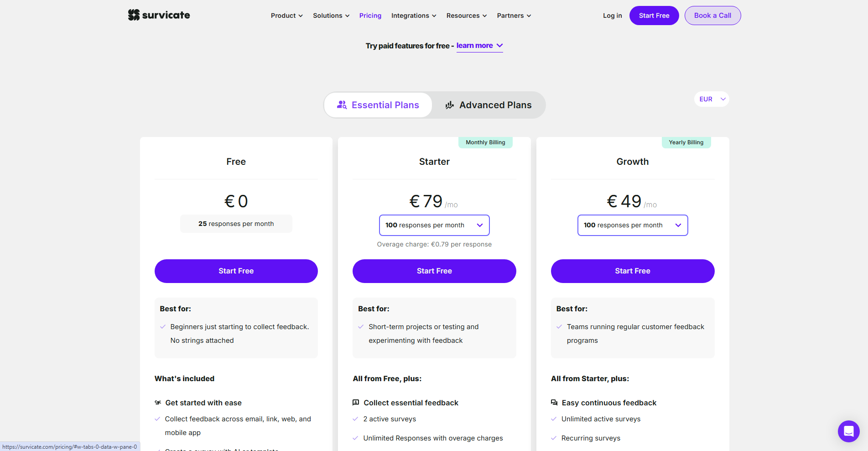
Task: Open the EUR currency dropdown
Action: point(711,99)
